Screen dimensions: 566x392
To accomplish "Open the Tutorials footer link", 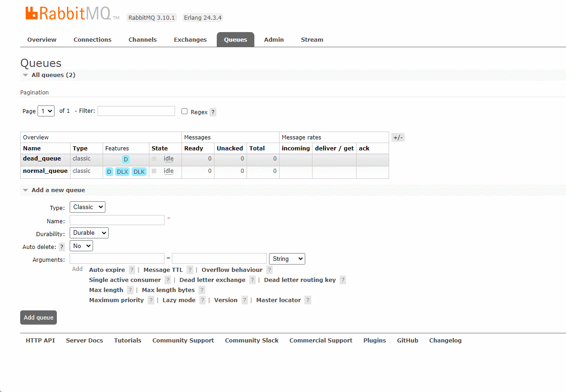I will click(127, 340).
